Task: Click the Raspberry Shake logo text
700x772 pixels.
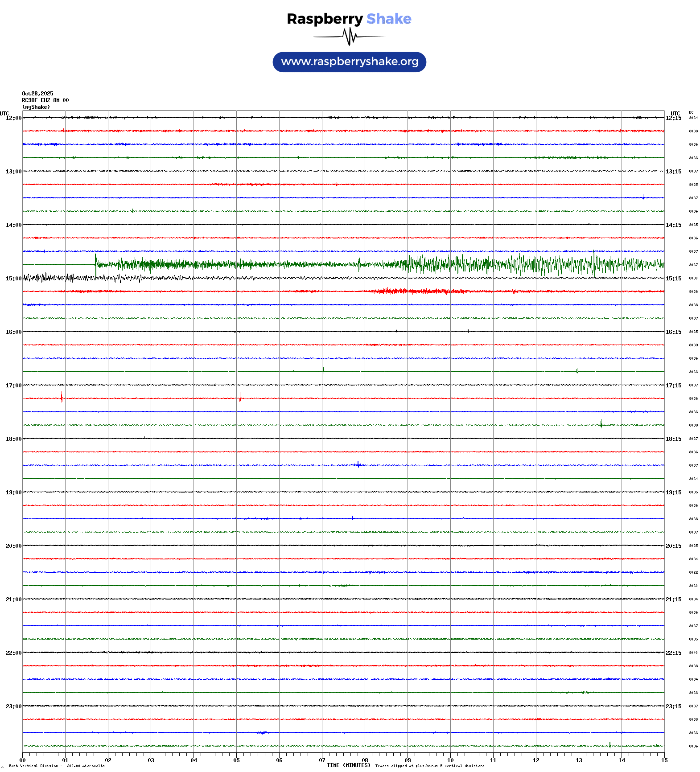Action: (x=349, y=19)
